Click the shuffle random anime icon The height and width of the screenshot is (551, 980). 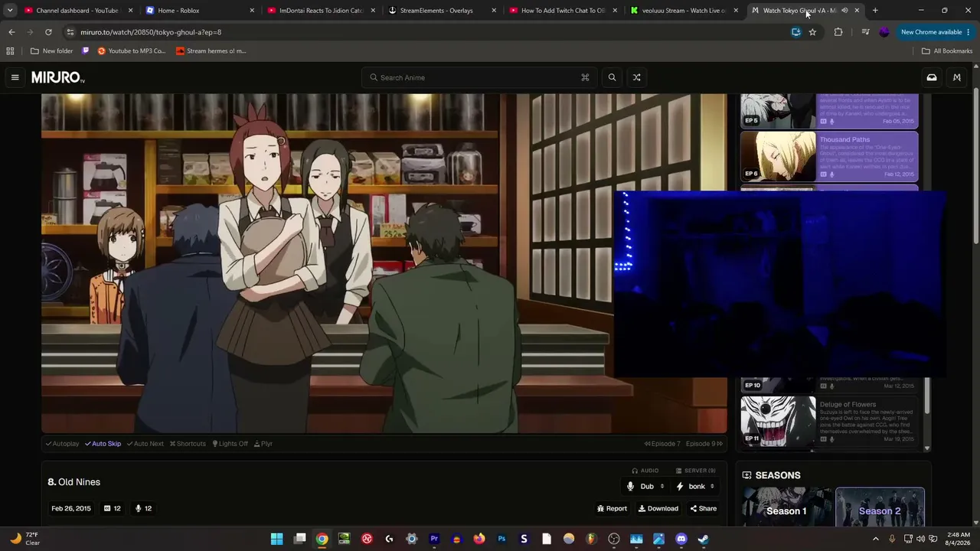tap(636, 77)
